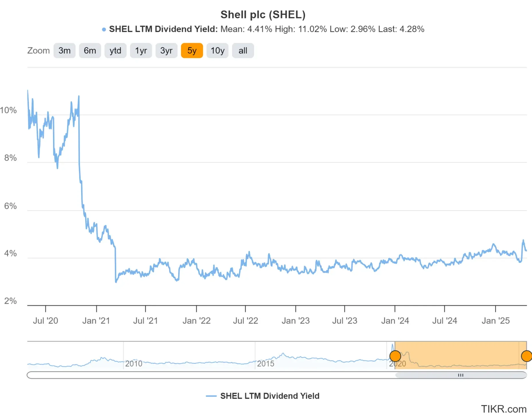Click the blue legend dot near the subtitle
This screenshot has width=532, height=417.
tap(104, 29)
